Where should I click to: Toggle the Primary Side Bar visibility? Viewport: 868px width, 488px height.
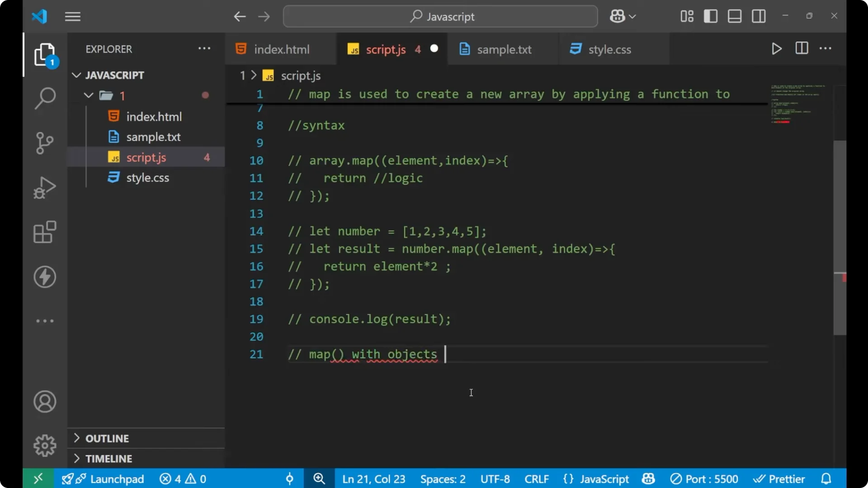710,16
